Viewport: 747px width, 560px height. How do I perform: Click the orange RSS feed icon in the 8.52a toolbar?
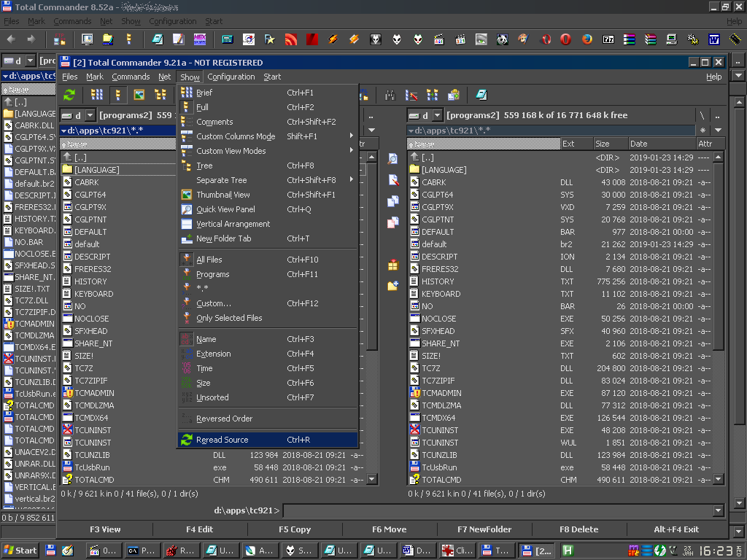pyautogui.click(x=290, y=39)
